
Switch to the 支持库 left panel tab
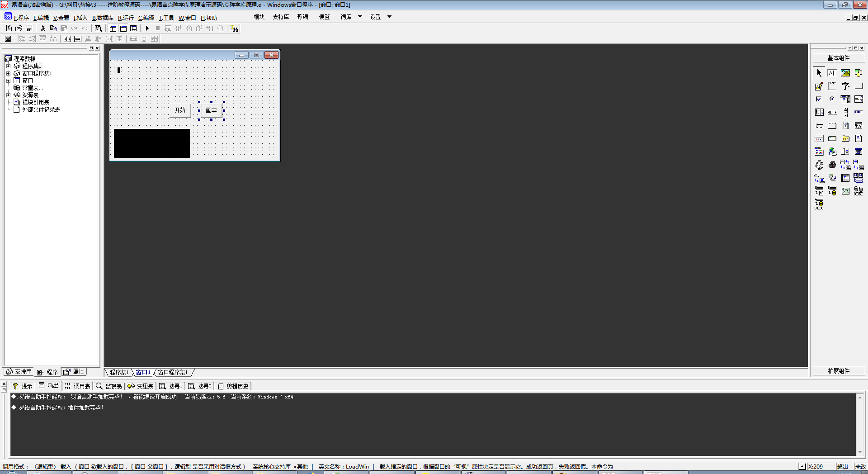coord(19,372)
